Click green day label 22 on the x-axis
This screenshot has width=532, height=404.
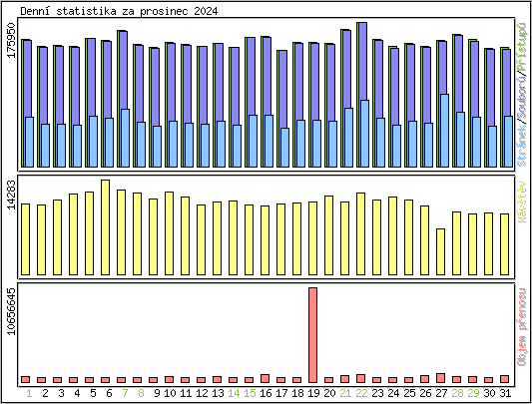click(361, 393)
